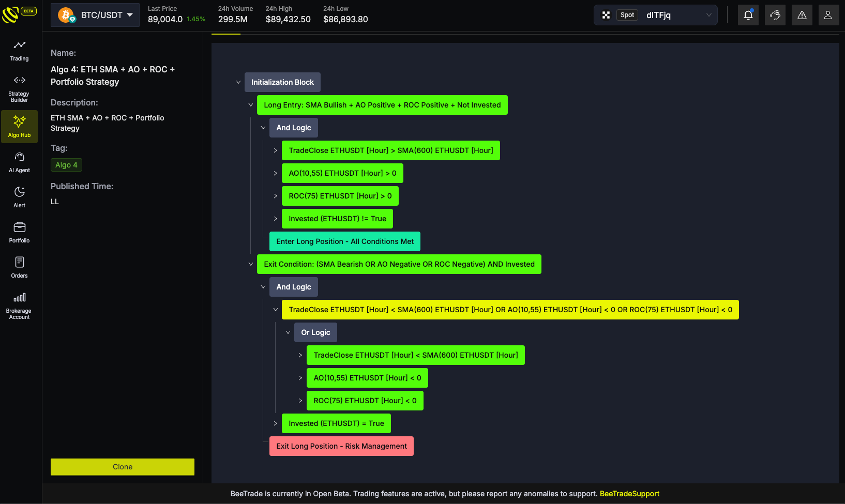Viewport: 845px width, 504px height.
Task: Open the BeeTradeSupport link
Action: [629, 494]
